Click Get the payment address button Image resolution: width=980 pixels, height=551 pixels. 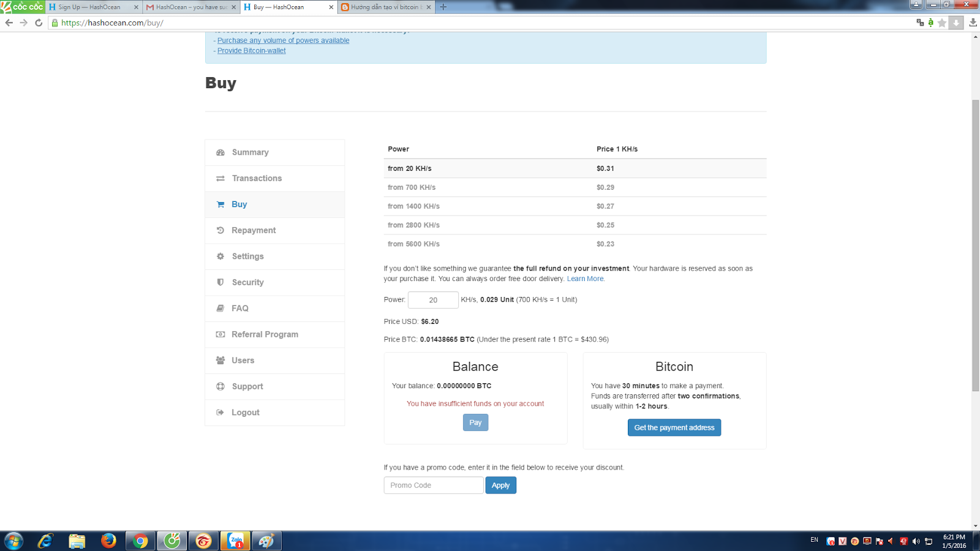[x=674, y=427]
